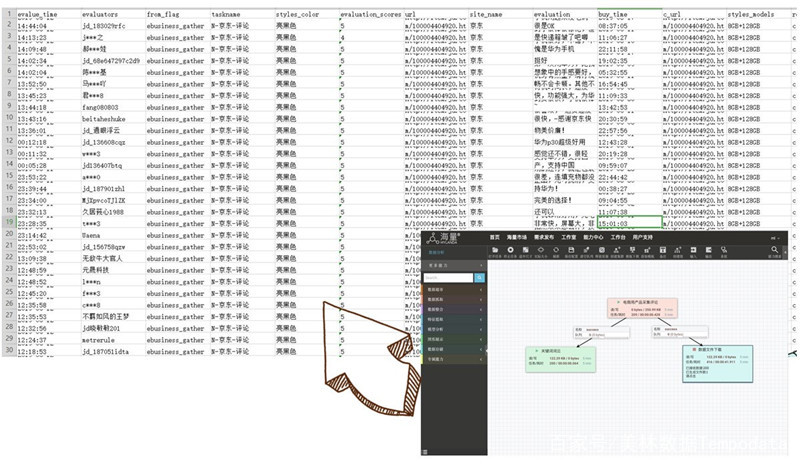
Task: Select the buy_time cell showing 15:01:03
Action: click(x=630, y=223)
